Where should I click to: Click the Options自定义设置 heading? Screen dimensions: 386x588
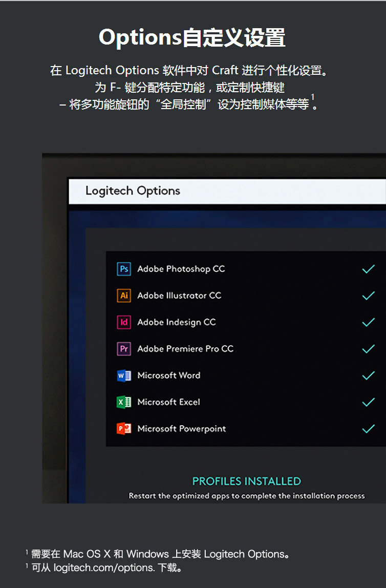[192, 38]
